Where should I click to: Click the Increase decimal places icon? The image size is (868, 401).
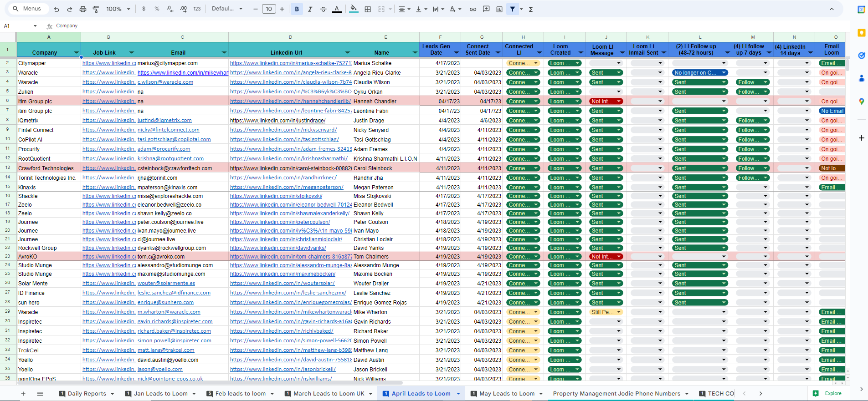point(183,9)
